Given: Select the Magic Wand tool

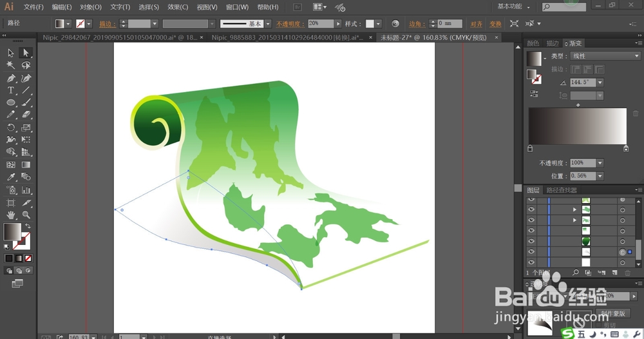Looking at the screenshot, I should 11,65.
